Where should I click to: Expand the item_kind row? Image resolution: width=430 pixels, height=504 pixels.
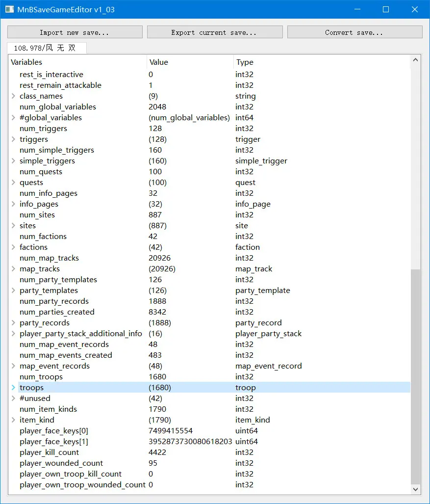(x=14, y=420)
